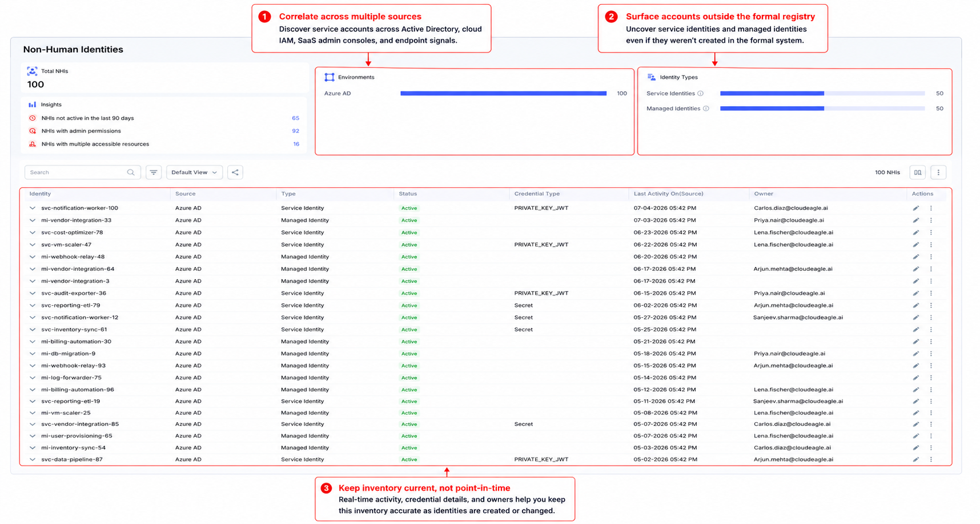Click the Managed Identities progress bar
This screenshot has width=980, height=524.
(822, 109)
